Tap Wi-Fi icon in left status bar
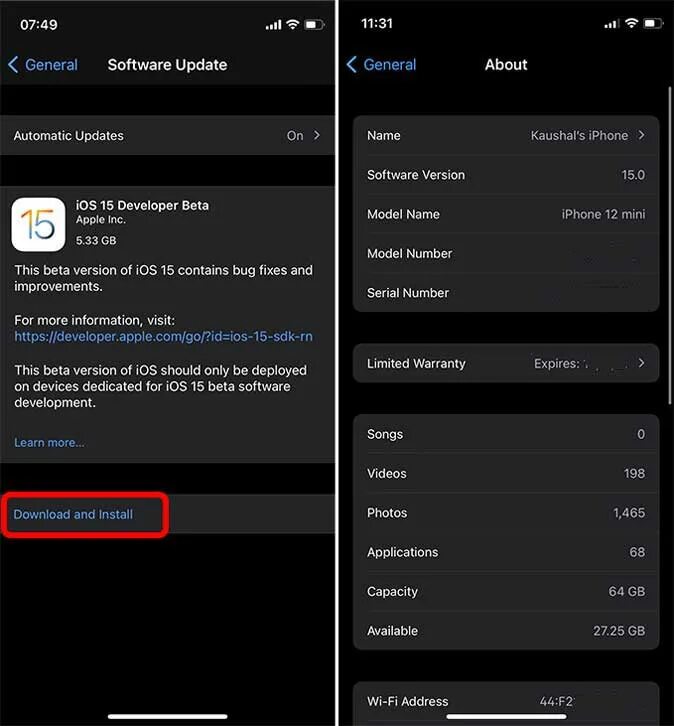Viewport: 674px width, 726px height. coord(292,25)
